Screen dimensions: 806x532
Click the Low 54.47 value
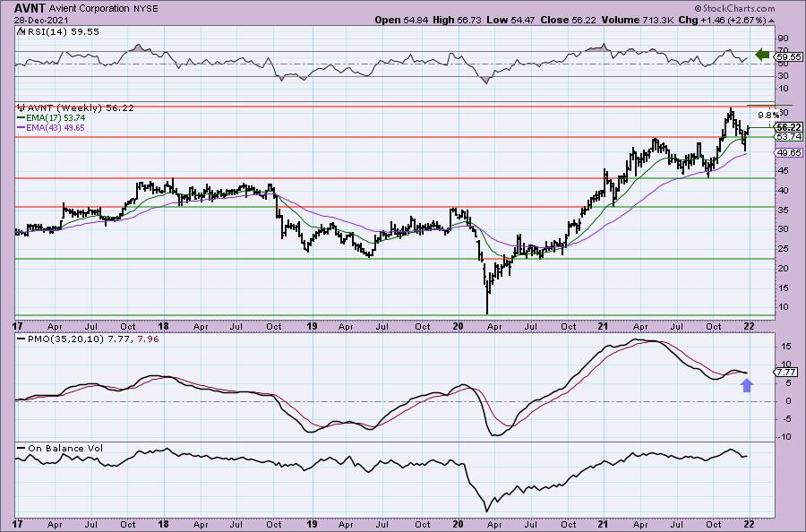pyautogui.click(x=510, y=20)
